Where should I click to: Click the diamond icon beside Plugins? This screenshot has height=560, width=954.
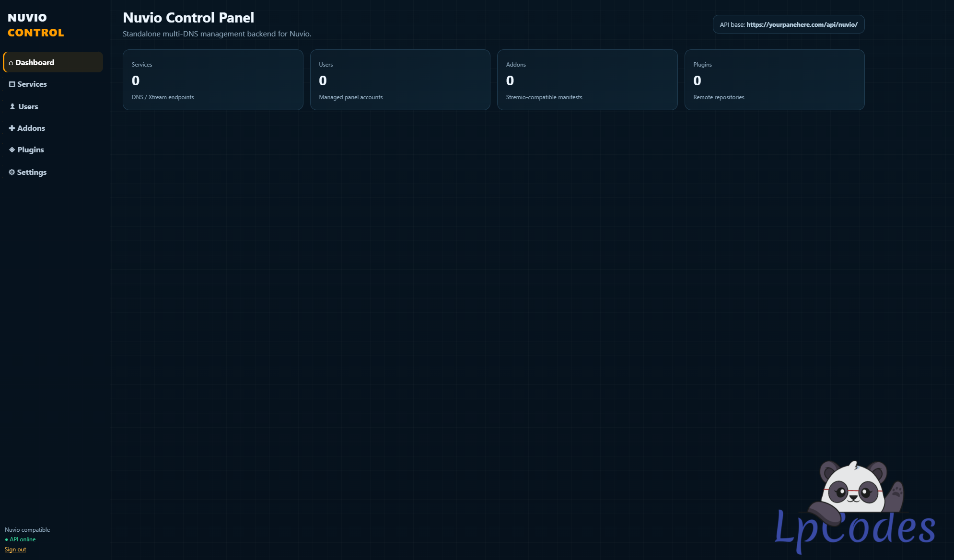pos(12,149)
